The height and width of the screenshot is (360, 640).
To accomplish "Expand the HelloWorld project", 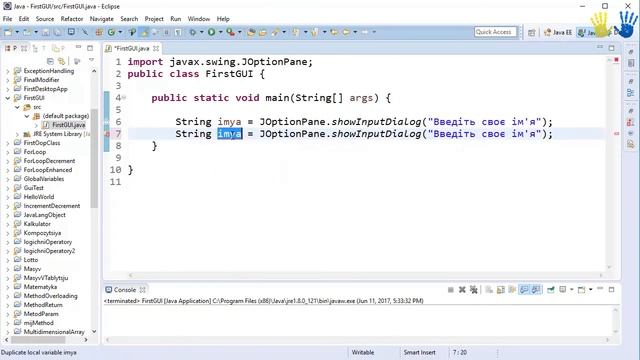I will [x=7, y=197].
